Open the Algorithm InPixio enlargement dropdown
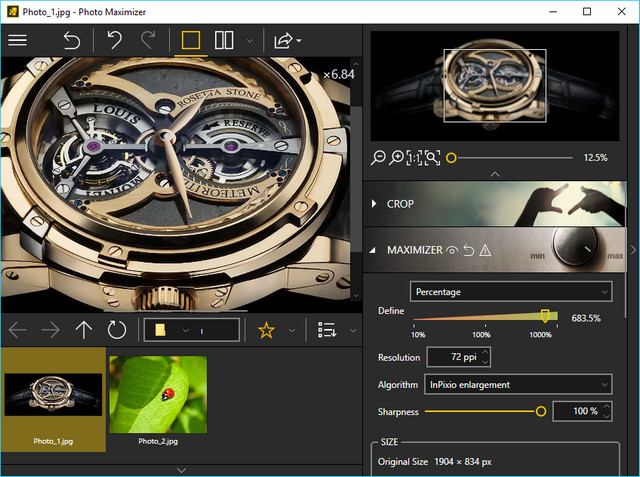Viewport: 640px width, 477px height. click(517, 384)
